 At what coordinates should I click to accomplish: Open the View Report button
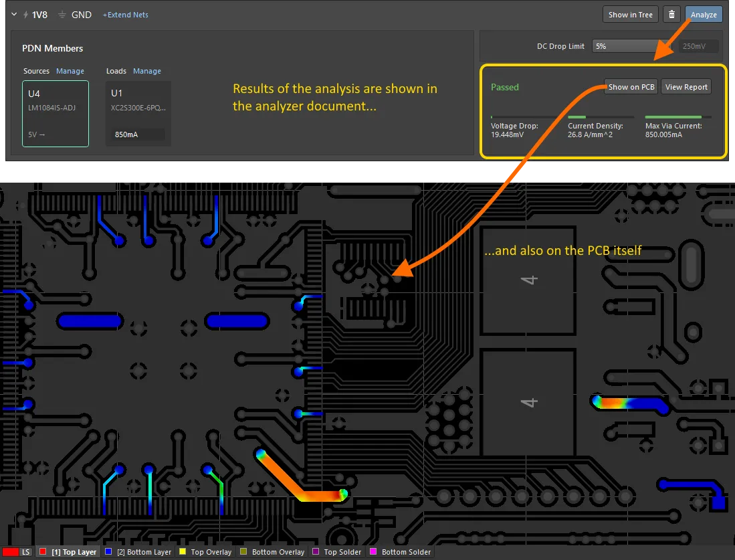click(x=686, y=87)
